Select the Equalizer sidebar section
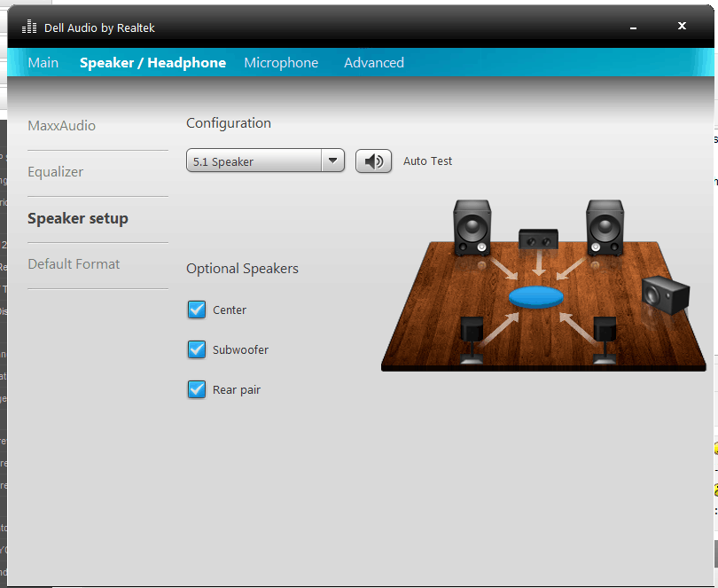 pos(56,172)
